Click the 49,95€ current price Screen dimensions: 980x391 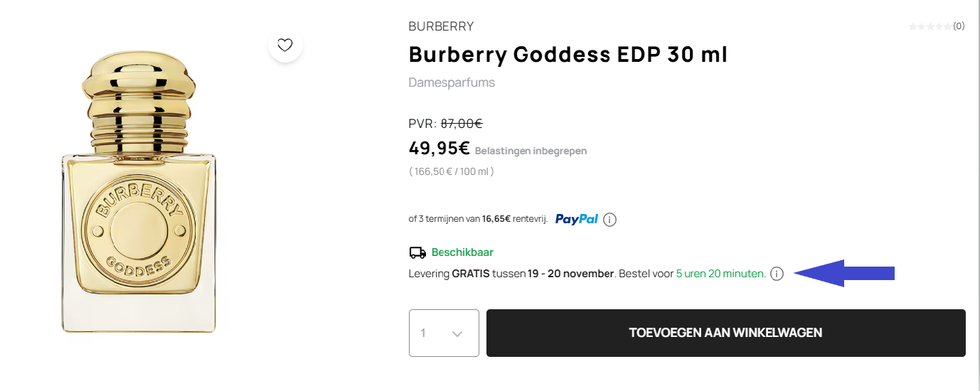pyautogui.click(x=439, y=148)
